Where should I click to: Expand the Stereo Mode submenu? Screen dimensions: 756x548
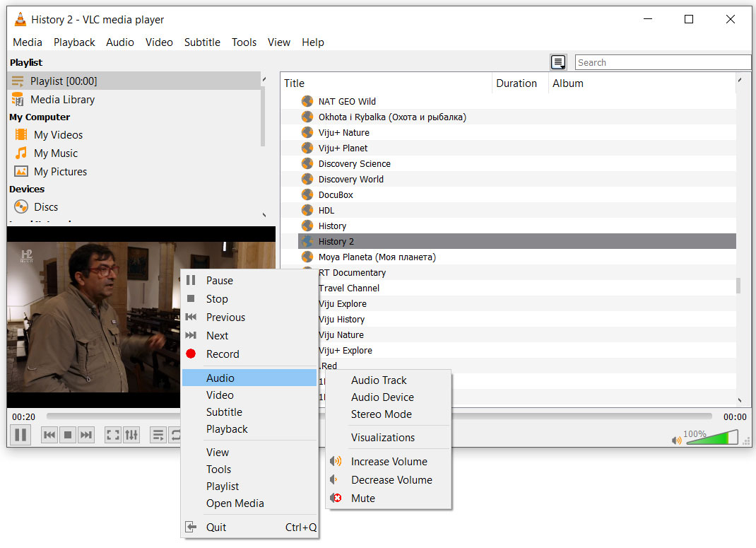coord(389,414)
